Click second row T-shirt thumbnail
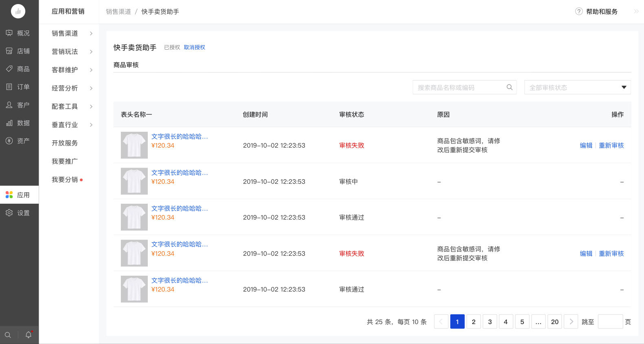Image resolution: width=644 pixels, height=344 pixels. coord(134,181)
